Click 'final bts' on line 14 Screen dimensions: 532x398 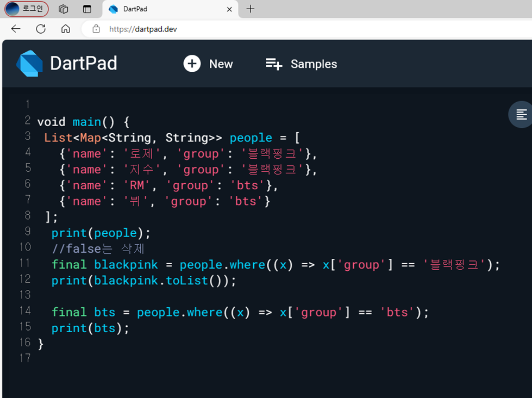click(x=83, y=312)
